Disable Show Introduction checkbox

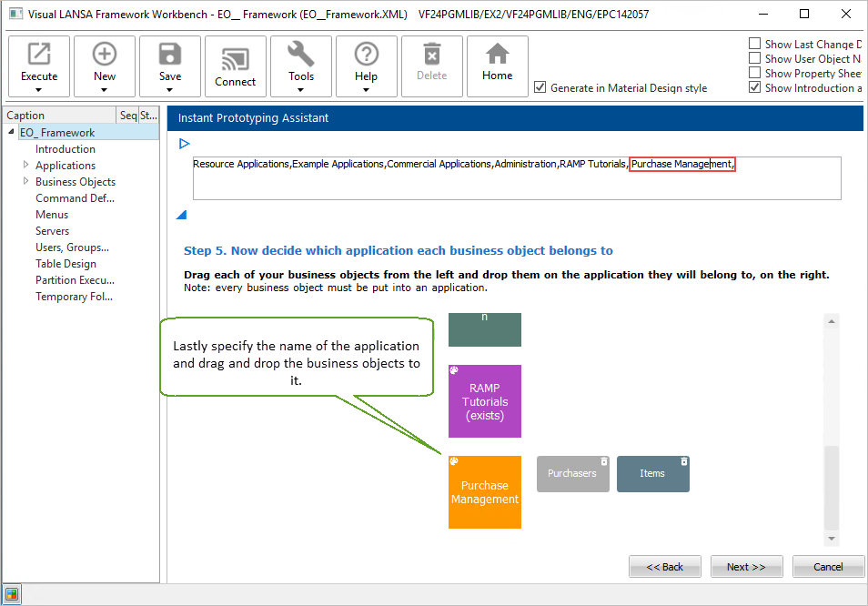point(754,87)
